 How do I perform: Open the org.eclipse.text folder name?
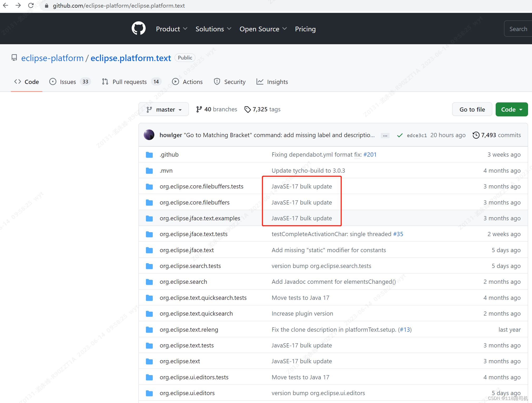click(x=180, y=361)
